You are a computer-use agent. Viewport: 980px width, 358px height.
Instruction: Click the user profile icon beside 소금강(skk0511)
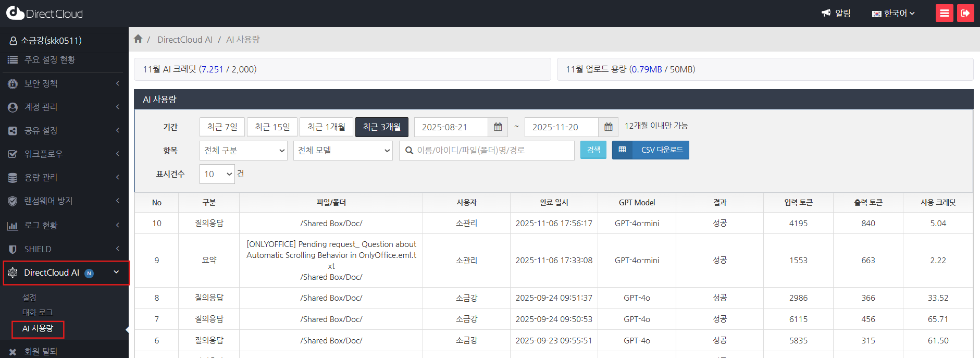click(13, 41)
